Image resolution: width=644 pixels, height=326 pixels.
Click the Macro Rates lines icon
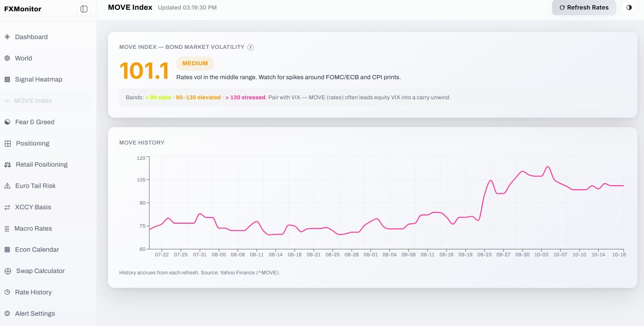7,228
